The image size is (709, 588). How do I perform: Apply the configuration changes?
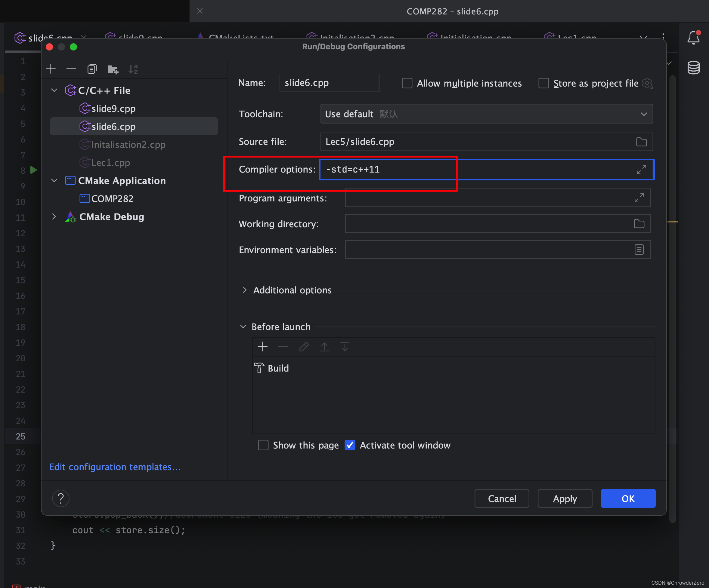point(565,498)
